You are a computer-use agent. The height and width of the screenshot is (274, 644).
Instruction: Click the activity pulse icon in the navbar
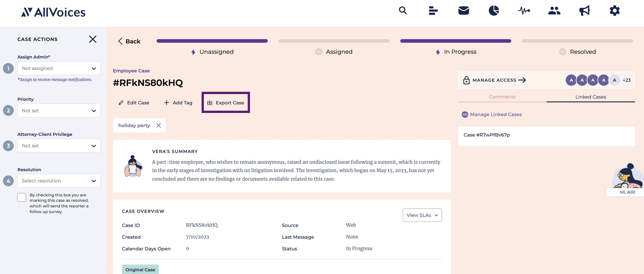pos(524,11)
